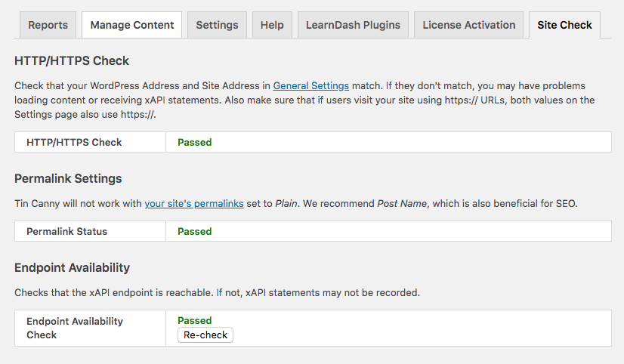Click the Passed status beside Permalink Status

(194, 231)
